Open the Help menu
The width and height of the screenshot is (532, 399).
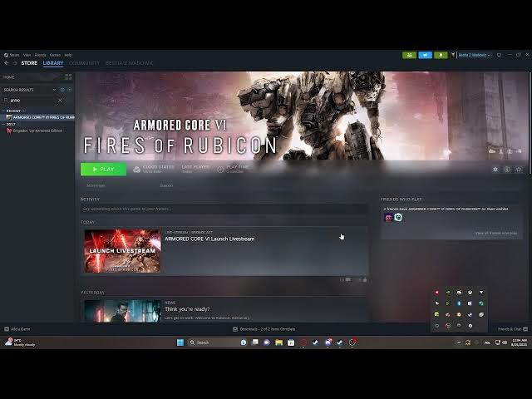pos(68,55)
